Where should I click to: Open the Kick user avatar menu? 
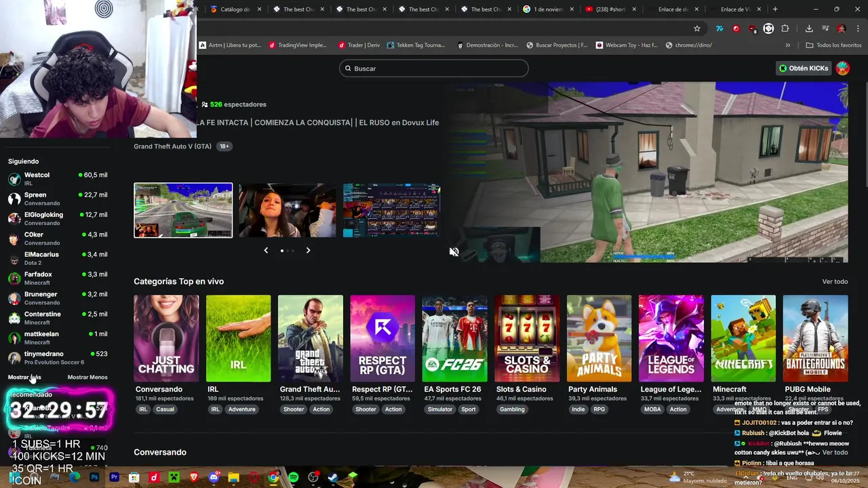click(x=842, y=68)
